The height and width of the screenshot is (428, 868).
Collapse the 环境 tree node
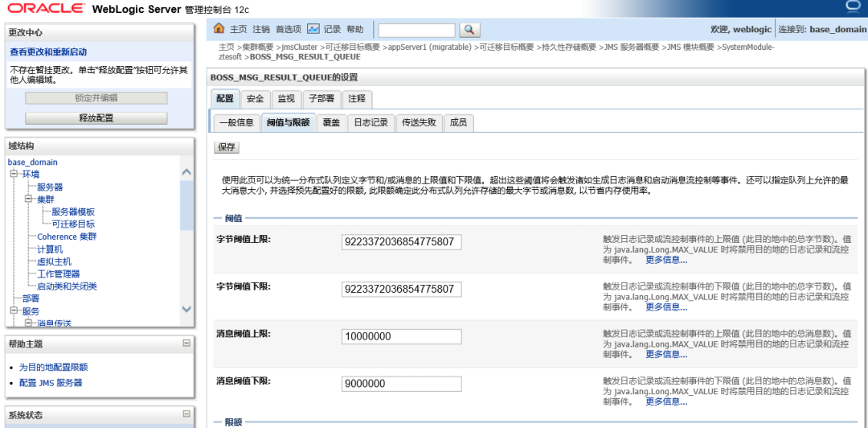point(14,174)
